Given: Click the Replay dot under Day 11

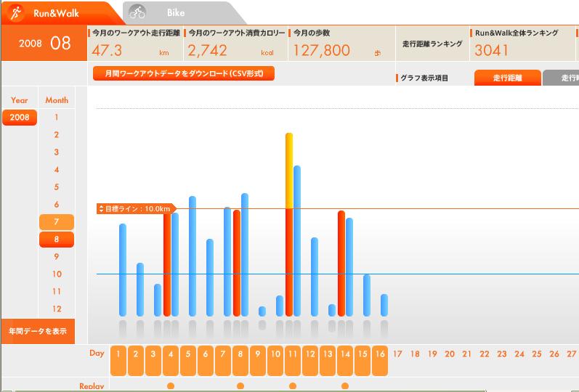Looking at the screenshot, I should point(293,385).
